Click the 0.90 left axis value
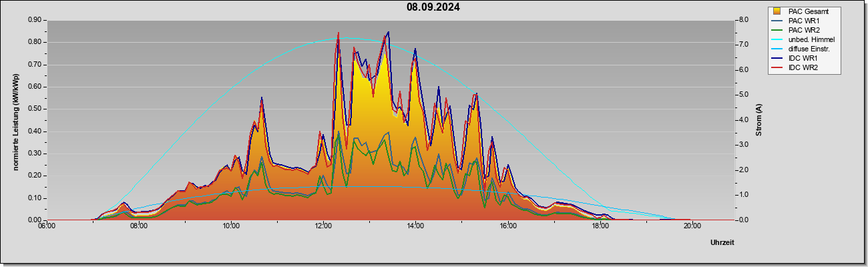Screen dimensions: 868x267 [34, 20]
